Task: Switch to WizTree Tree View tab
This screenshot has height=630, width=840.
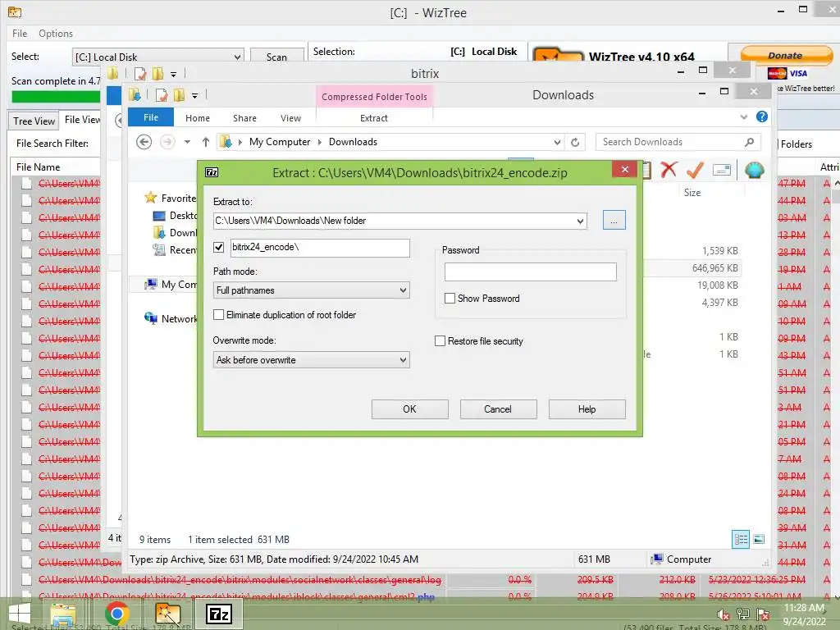Action: tap(34, 121)
